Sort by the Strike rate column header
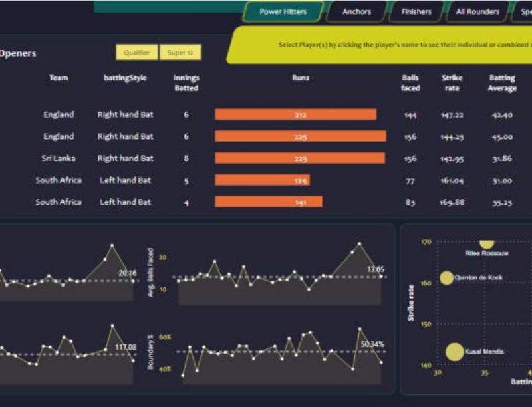This screenshot has height=407, width=532. pos(452,83)
